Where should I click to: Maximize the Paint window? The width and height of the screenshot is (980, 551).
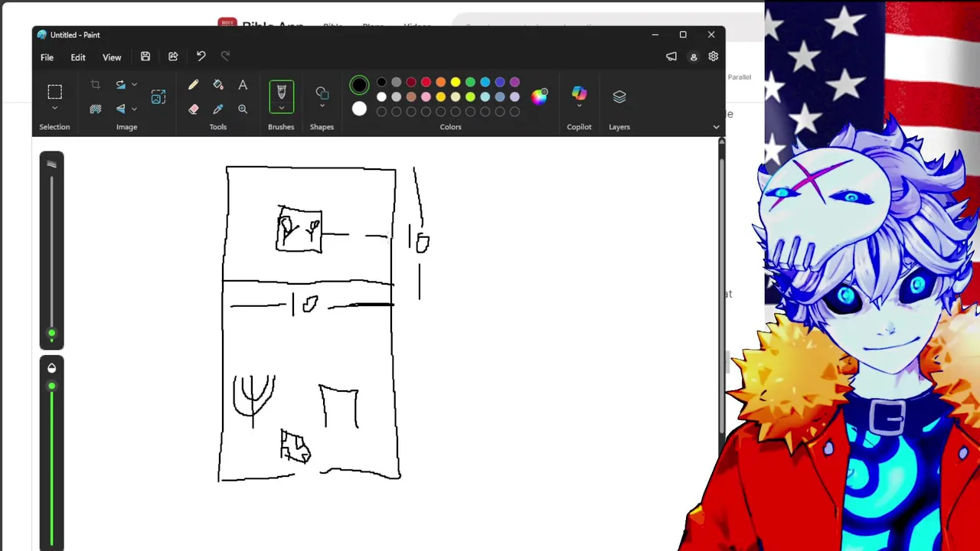pos(683,34)
